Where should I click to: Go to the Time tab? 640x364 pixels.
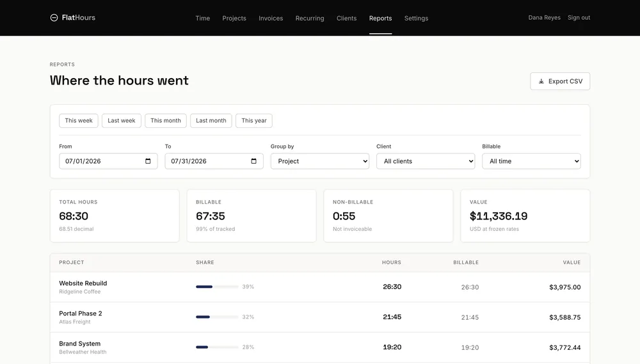(202, 18)
